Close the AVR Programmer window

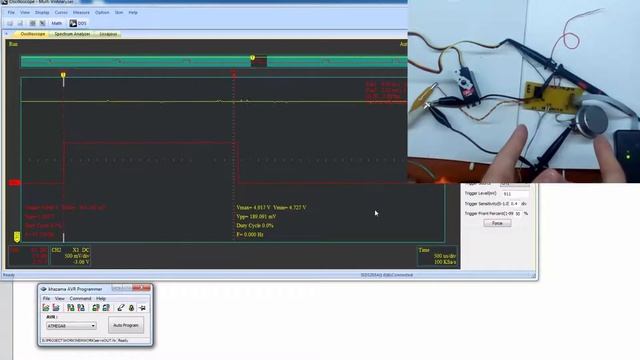(142, 288)
